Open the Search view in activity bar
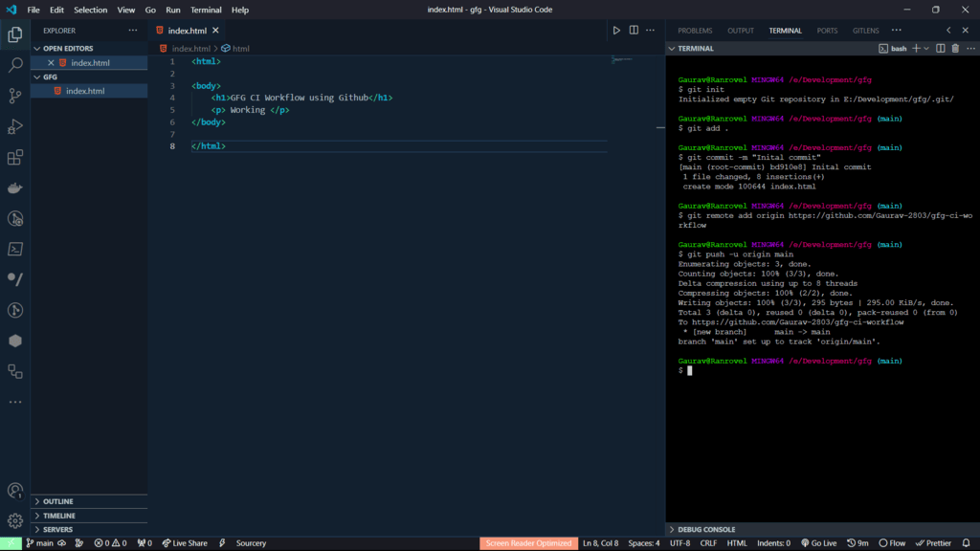The image size is (980, 551). pos(15,65)
